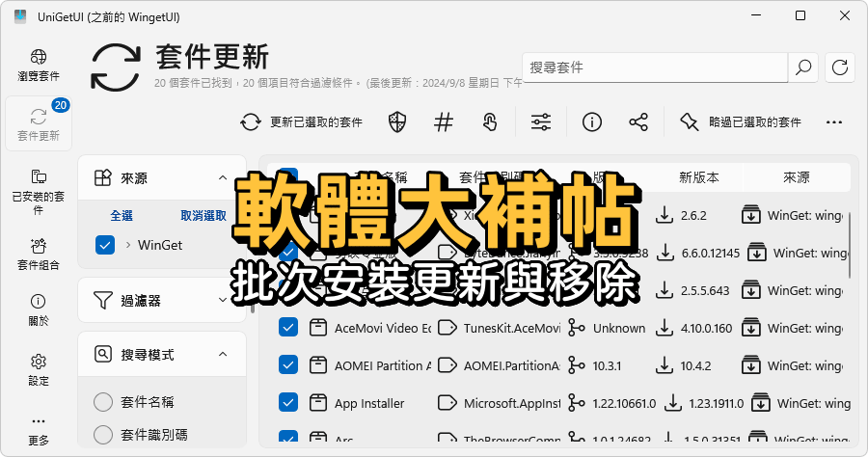Click the hand interactive update icon
868x457 pixels.
coord(490,121)
